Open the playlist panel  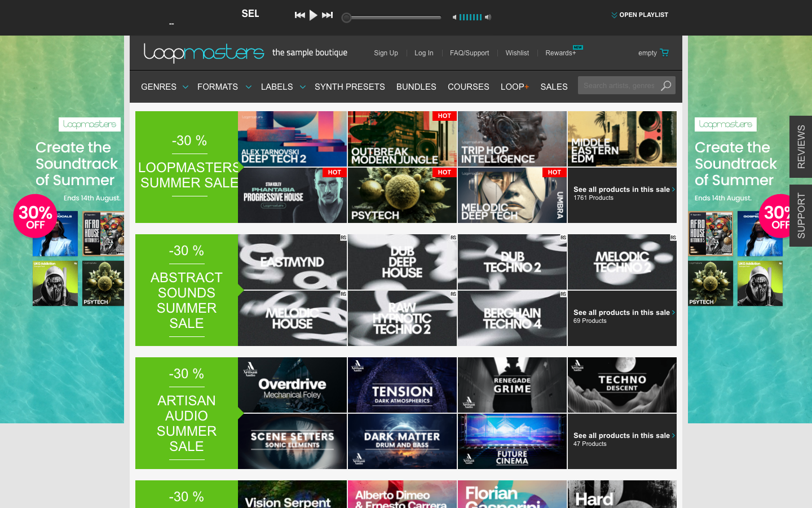click(639, 15)
